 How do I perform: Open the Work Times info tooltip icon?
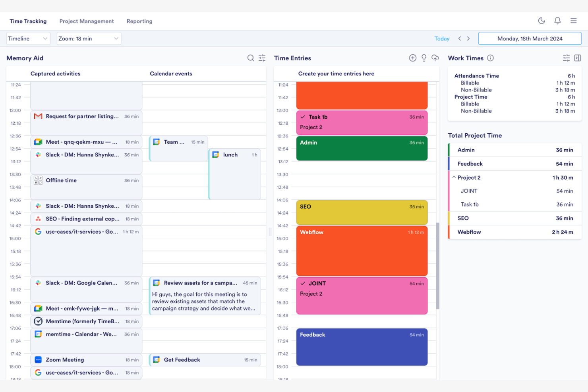(490, 58)
